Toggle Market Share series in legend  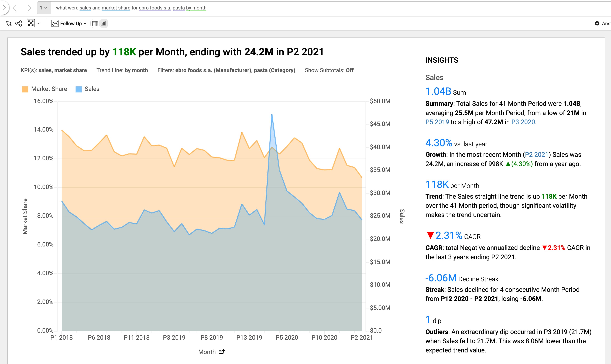point(49,89)
